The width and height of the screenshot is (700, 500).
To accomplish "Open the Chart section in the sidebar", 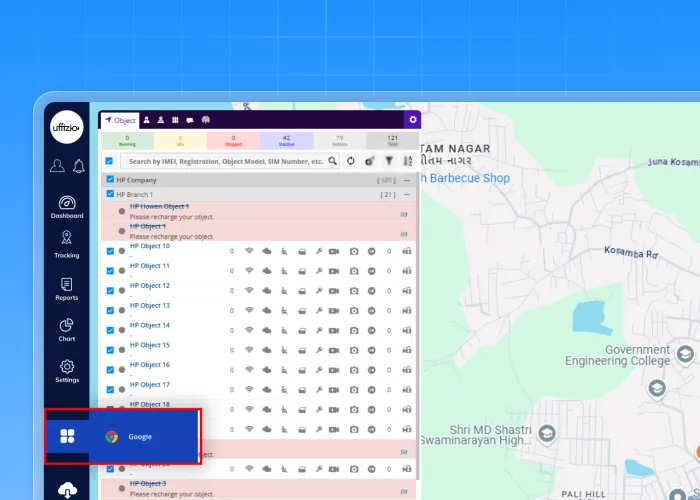I will 67,330.
